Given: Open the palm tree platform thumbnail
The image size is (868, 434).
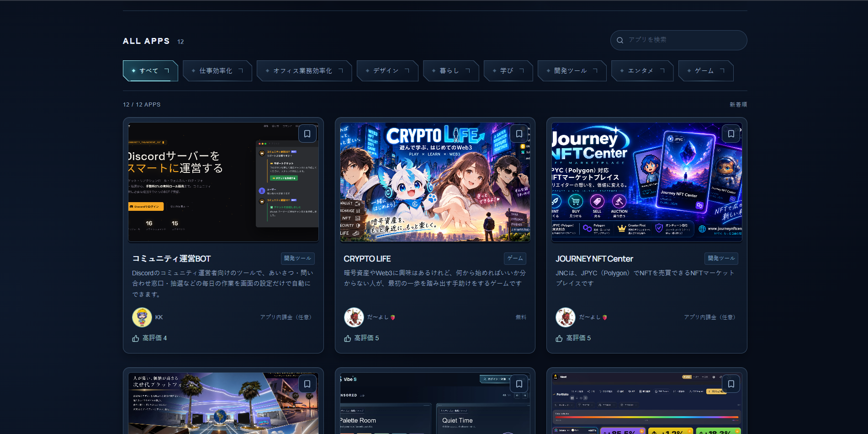Looking at the screenshot, I should pyautogui.click(x=223, y=403).
